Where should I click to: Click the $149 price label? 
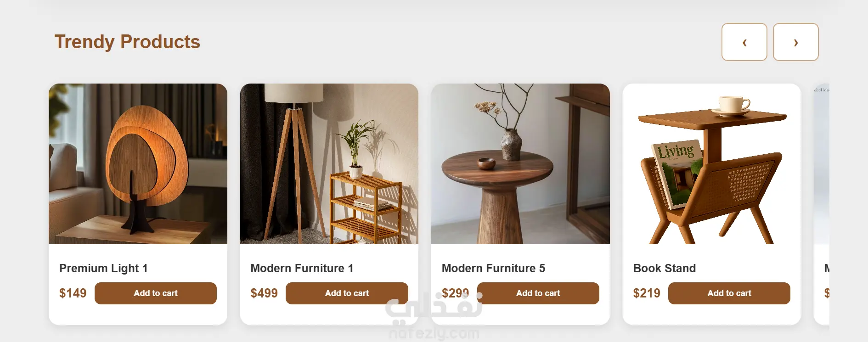tap(73, 293)
